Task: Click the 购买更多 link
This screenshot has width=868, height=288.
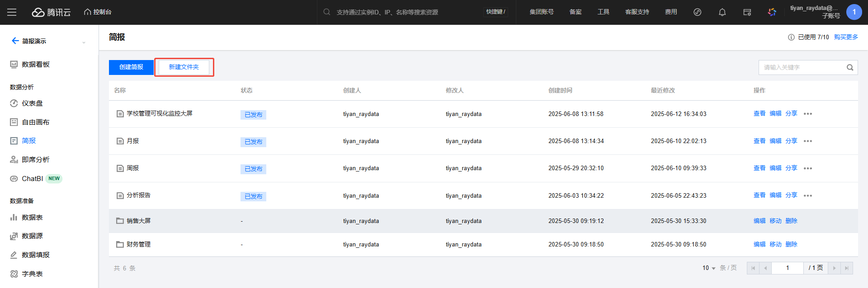Action: click(845, 37)
